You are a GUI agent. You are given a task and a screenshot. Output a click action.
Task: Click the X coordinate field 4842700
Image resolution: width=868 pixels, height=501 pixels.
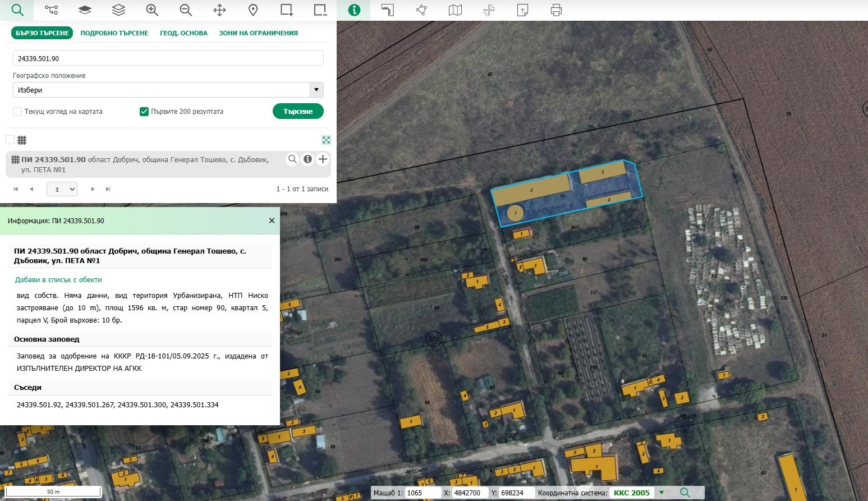point(469,493)
